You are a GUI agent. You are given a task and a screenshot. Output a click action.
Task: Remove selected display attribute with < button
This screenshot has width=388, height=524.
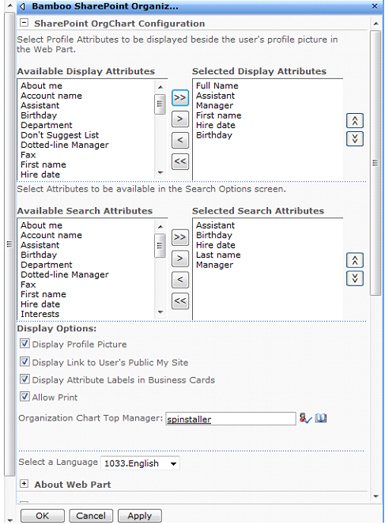pos(180,140)
